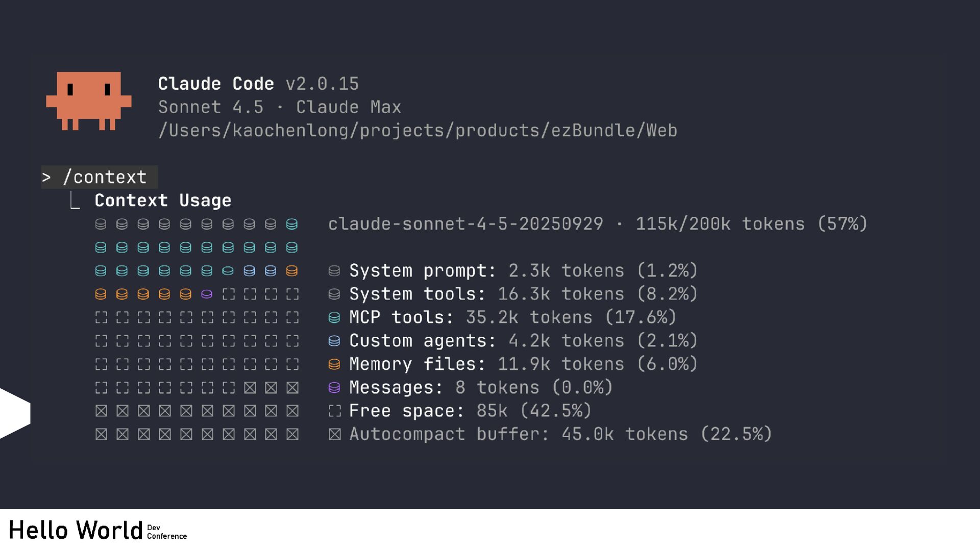Click the Context Usage heading
980x551 pixels.
pyautogui.click(x=163, y=201)
